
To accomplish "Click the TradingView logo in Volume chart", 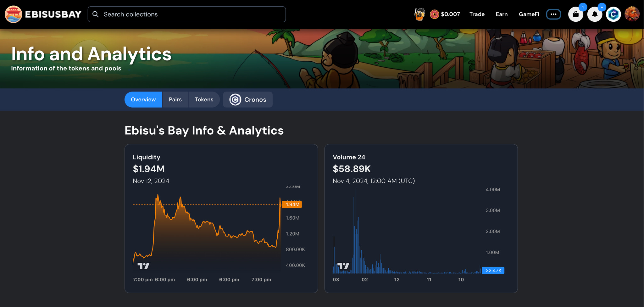I will coord(343,266).
